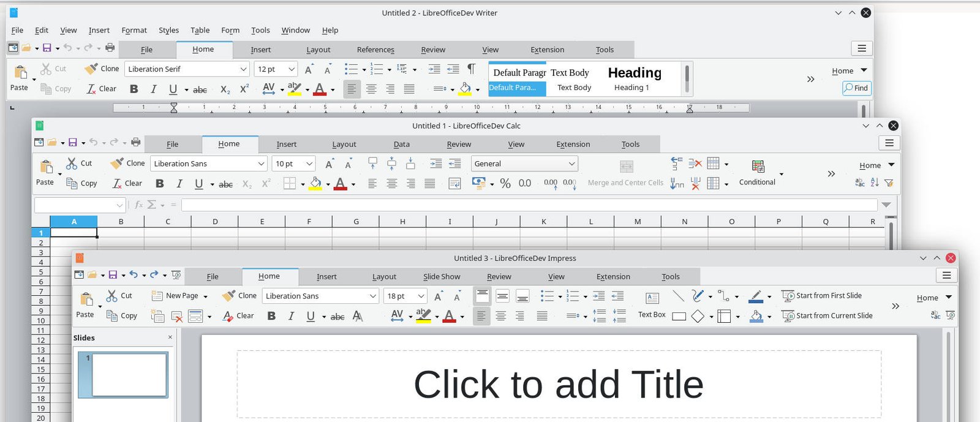Select Text Body paragraph style
The image size is (980, 422).
pos(574,79)
